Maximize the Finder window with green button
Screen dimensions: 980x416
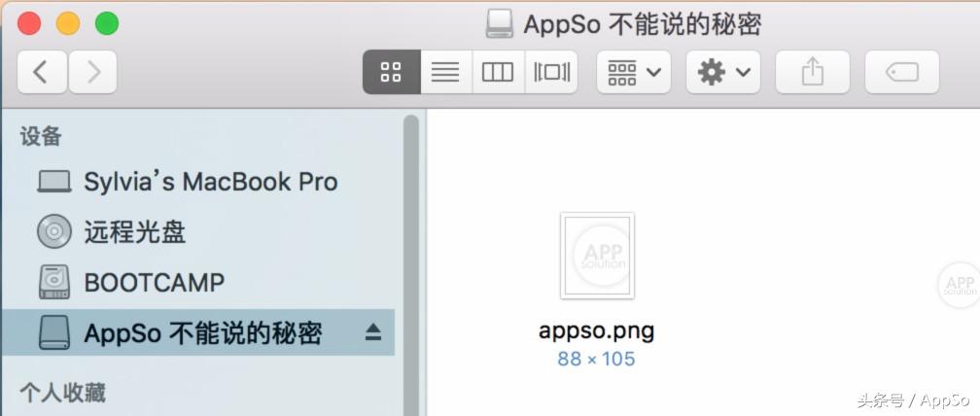point(107,23)
